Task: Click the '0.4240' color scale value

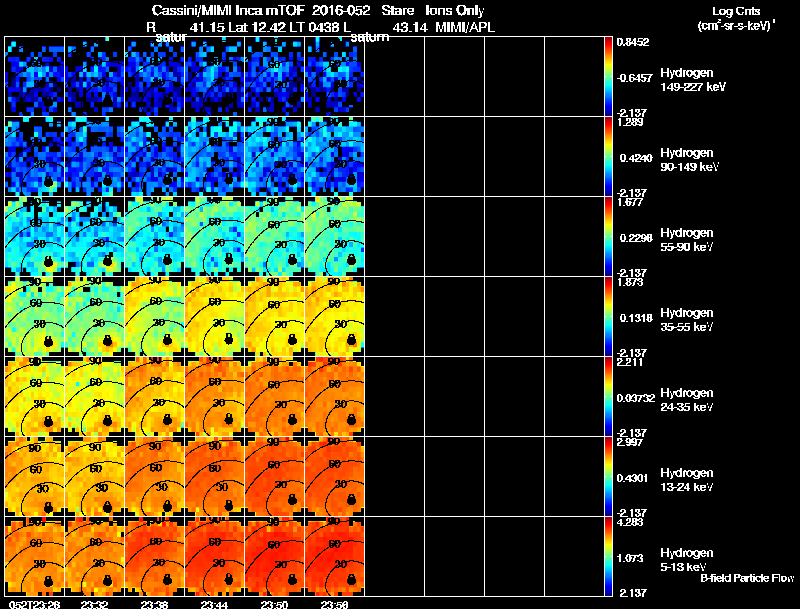Action: click(x=636, y=158)
